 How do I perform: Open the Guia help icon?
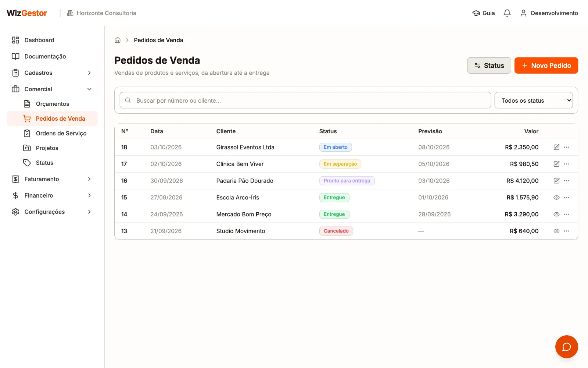click(x=484, y=13)
